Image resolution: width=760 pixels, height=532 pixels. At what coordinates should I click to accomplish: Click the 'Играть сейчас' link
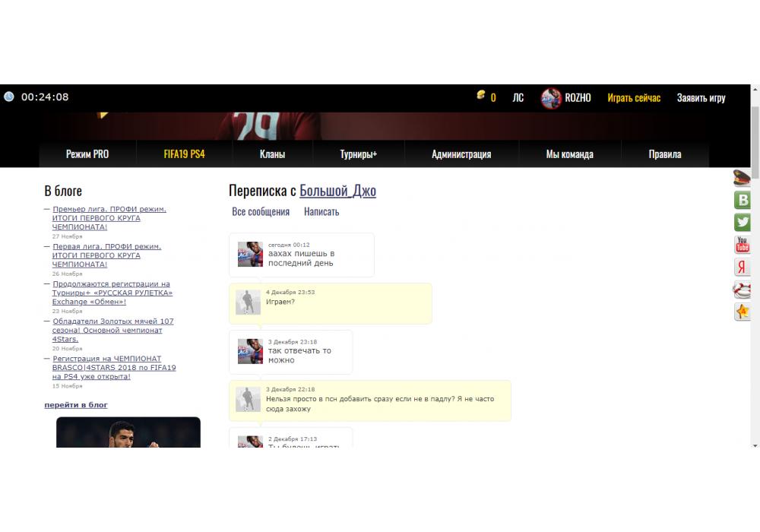(x=634, y=98)
